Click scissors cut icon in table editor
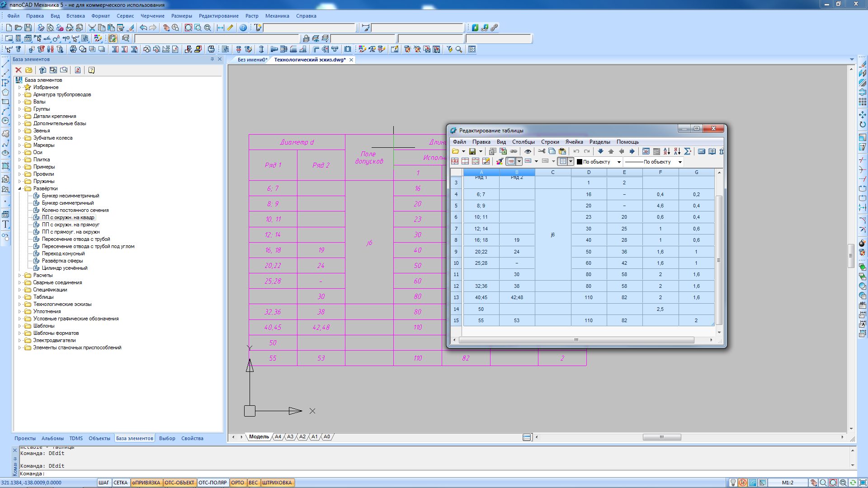 click(541, 151)
